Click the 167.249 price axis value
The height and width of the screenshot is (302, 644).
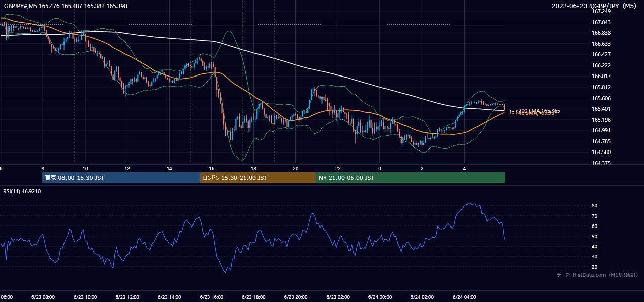pos(601,12)
